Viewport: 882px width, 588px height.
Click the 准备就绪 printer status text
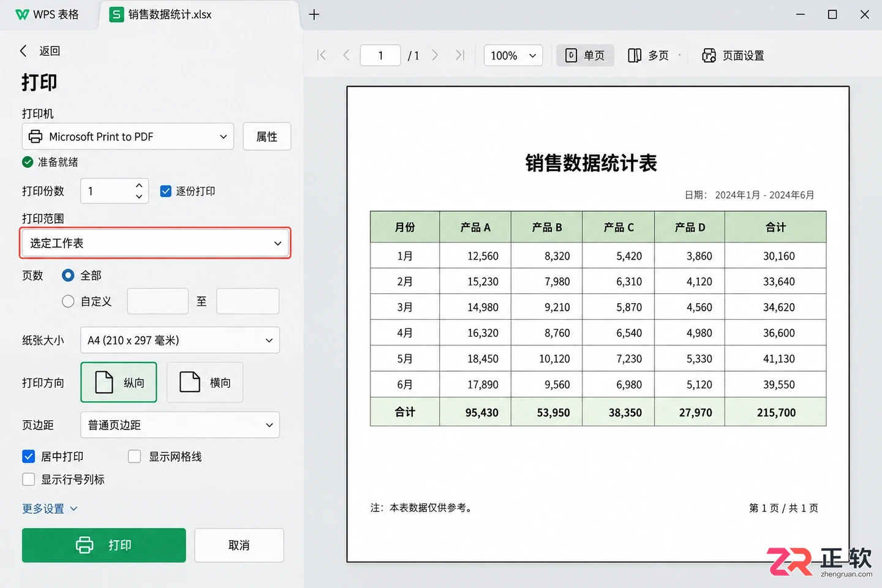58,162
